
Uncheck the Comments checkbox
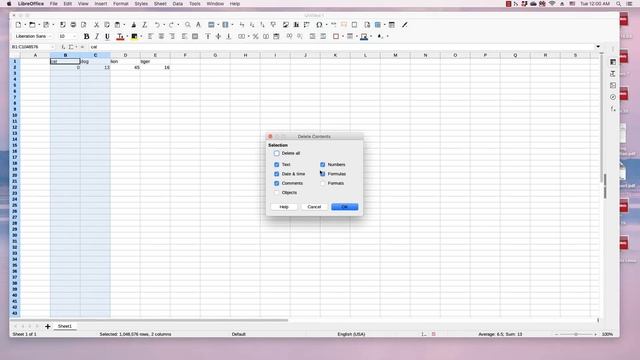277,183
